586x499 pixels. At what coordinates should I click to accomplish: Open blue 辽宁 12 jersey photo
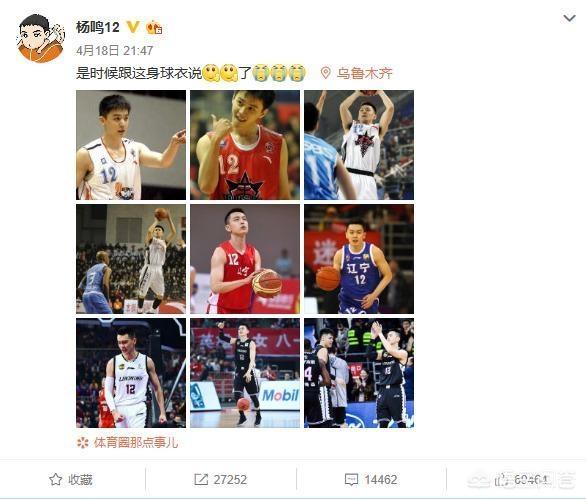(x=359, y=259)
